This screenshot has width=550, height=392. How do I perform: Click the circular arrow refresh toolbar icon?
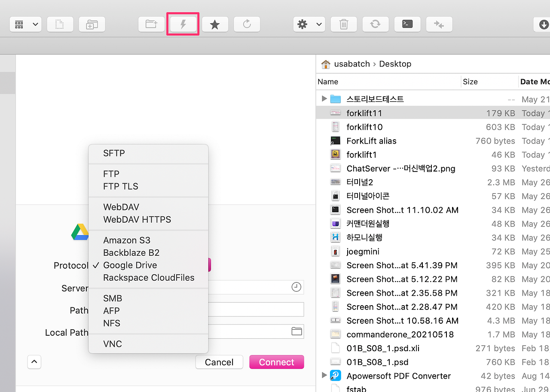point(247,24)
